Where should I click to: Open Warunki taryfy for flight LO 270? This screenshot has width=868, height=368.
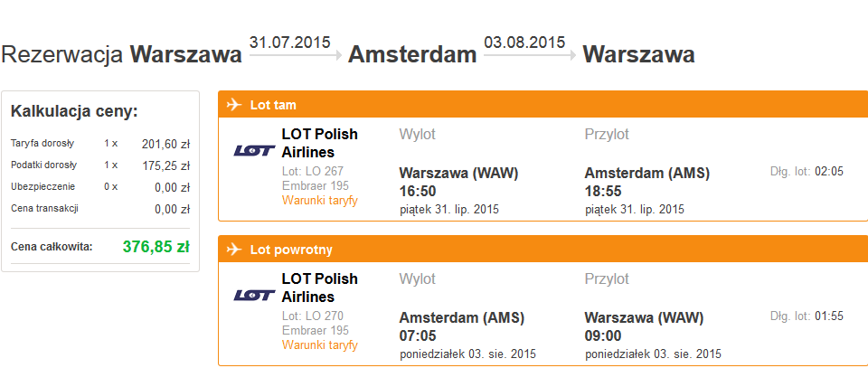pyautogui.click(x=320, y=345)
